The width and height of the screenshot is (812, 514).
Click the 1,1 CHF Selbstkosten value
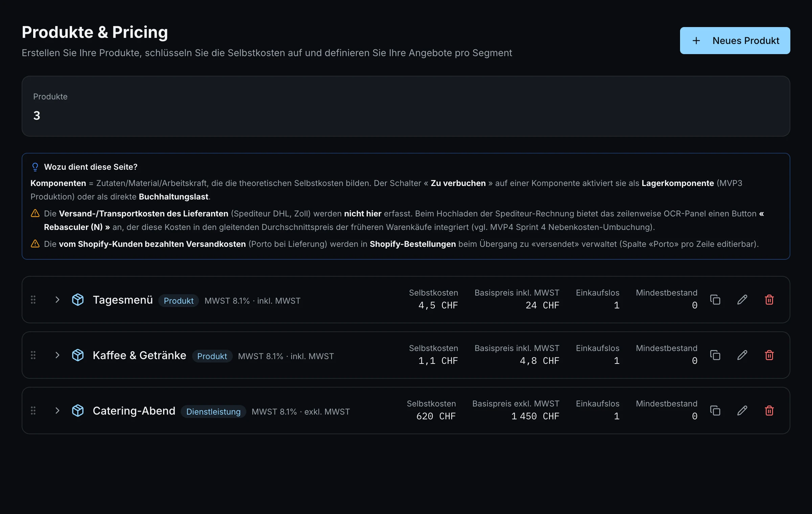pos(438,361)
